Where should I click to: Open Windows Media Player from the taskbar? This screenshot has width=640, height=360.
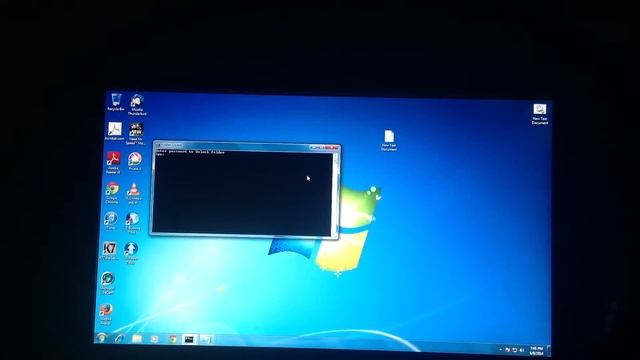point(154,339)
